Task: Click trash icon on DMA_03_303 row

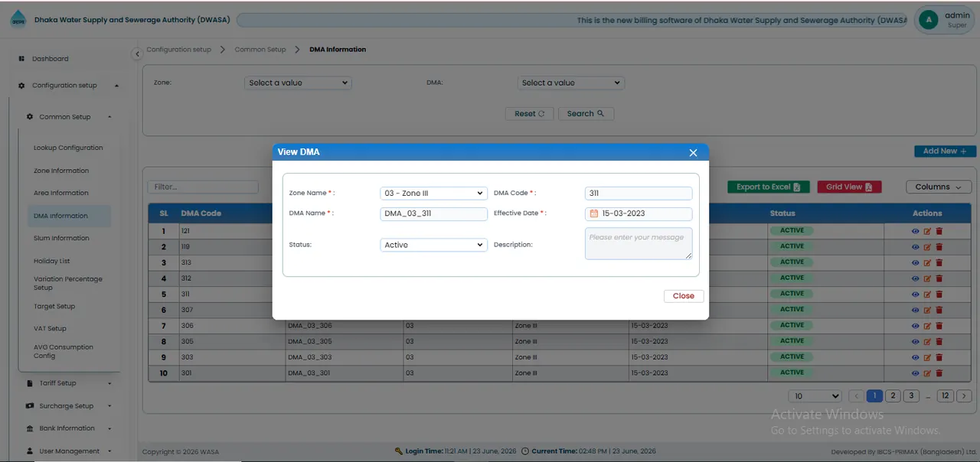Action: point(939,357)
